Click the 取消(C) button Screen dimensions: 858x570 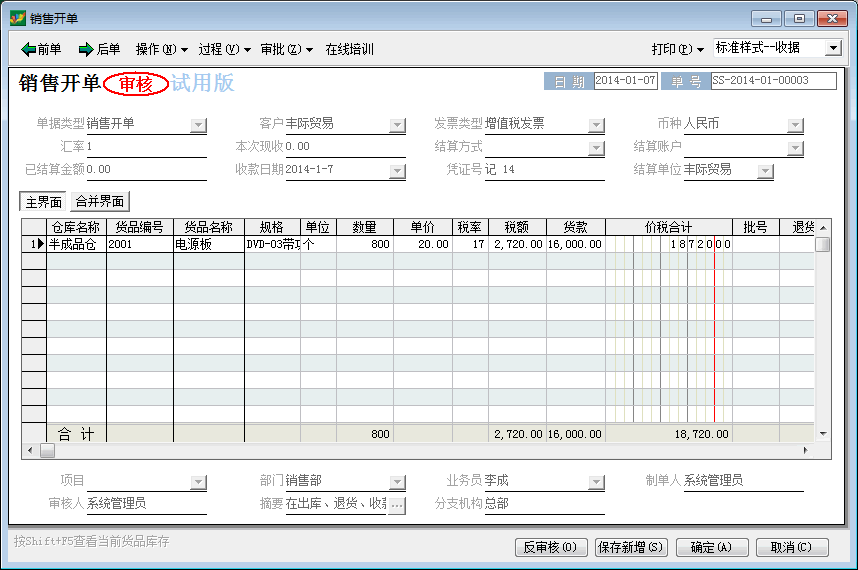click(x=792, y=547)
